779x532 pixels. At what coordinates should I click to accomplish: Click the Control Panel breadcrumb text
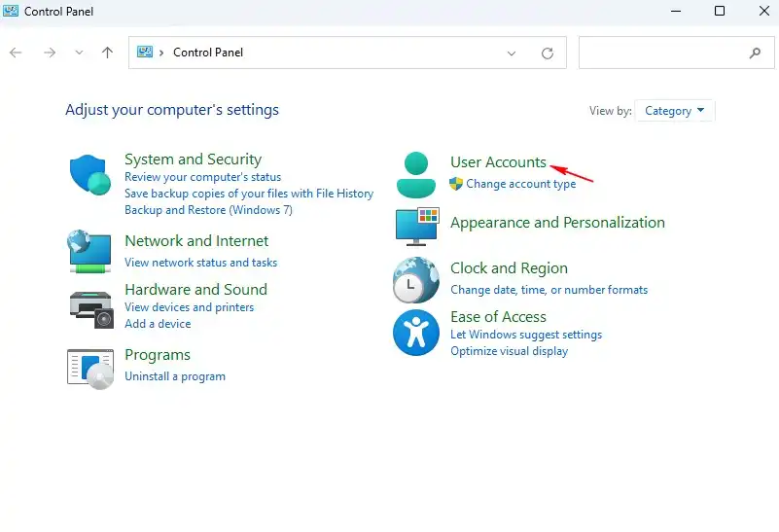[208, 53]
